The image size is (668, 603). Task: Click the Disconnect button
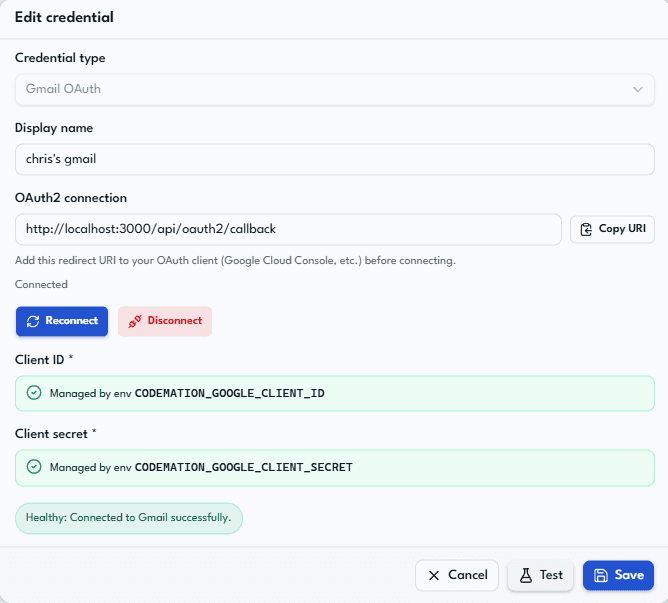point(165,321)
